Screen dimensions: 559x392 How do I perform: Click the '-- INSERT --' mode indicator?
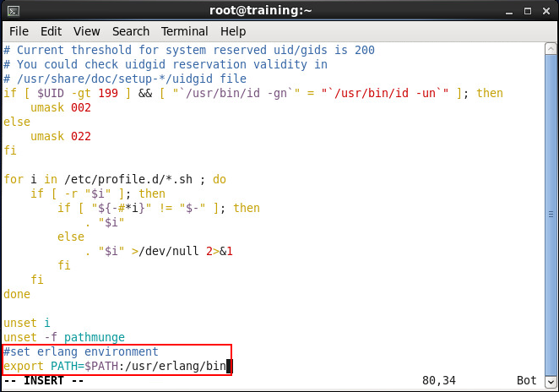click(44, 380)
